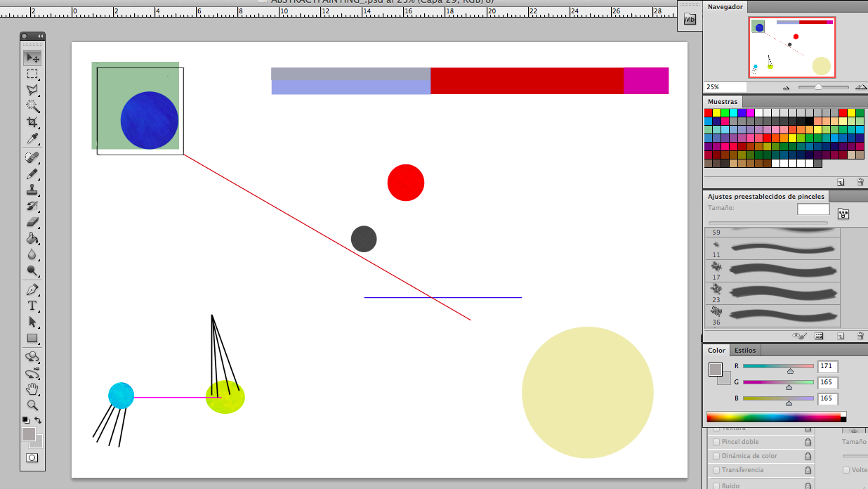868x489 pixels.
Task: Toggle bristle brush preview eye icon
Action: [799, 336]
